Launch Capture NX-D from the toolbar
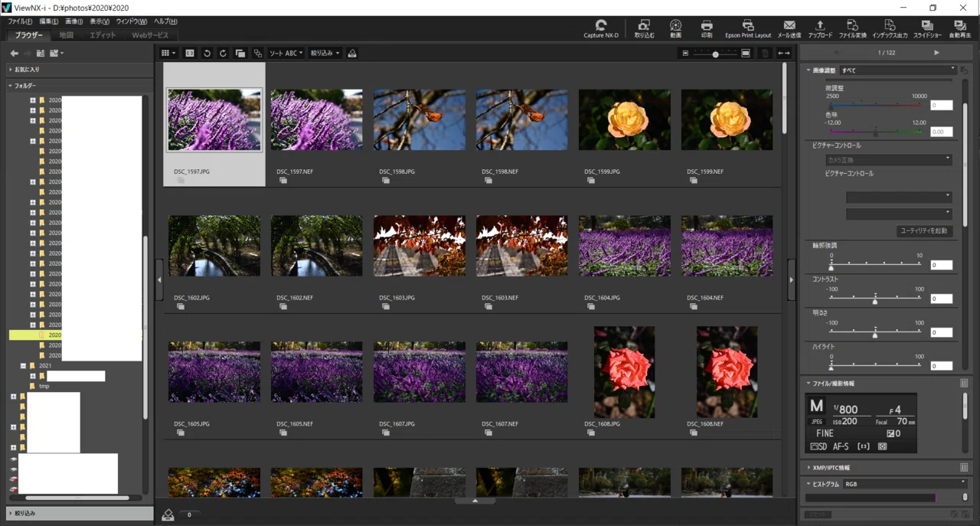This screenshot has height=526, width=980. coord(601,29)
